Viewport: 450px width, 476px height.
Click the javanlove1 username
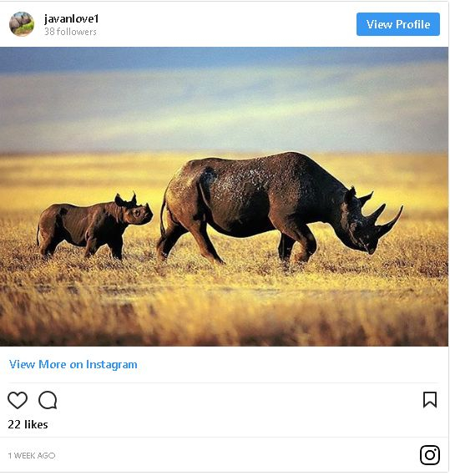coord(71,19)
